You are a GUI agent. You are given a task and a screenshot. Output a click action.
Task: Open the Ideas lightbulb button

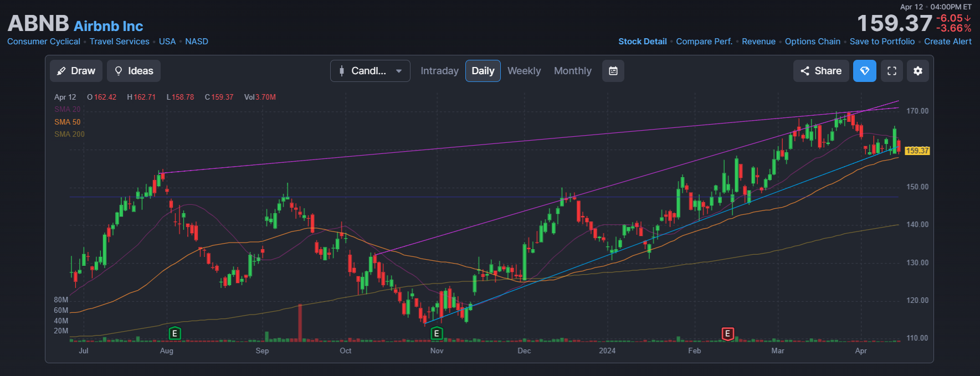tap(134, 71)
